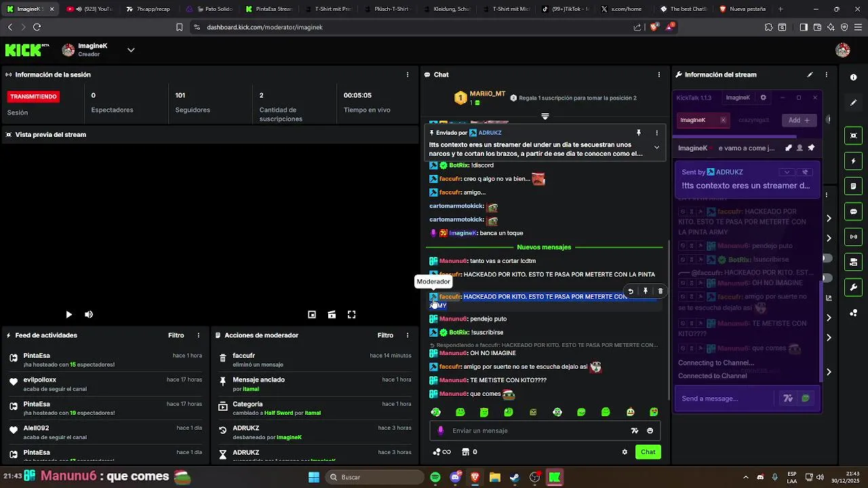
Task: Toggle the wrench stream info widget
Action: point(853,287)
